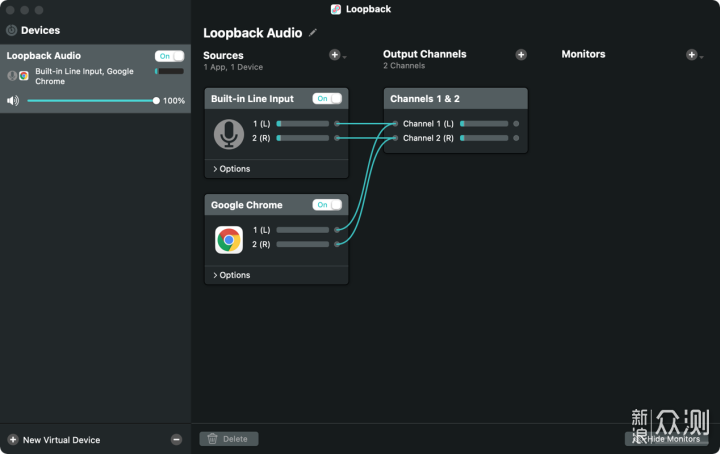Screen dimensions: 720x454
Task: Select the Built-in Line Input header
Action: coord(276,99)
